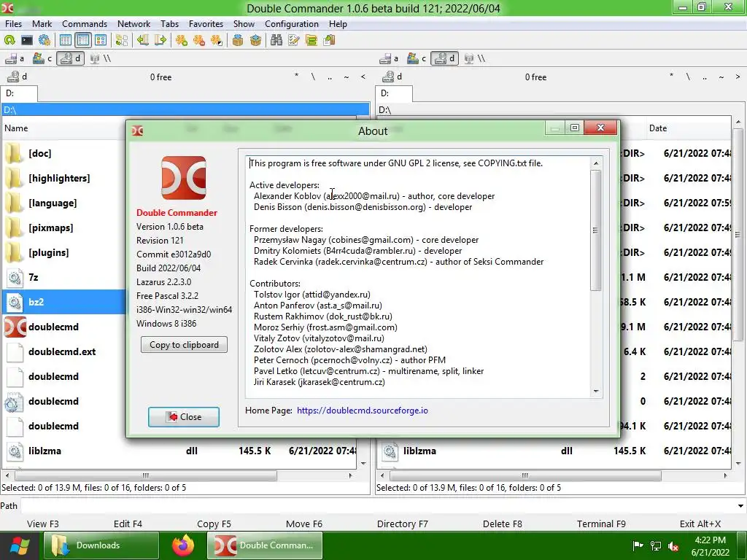747x560 pixels.
Task: Click the extract files box icon
Action: (x=255, y=41)
